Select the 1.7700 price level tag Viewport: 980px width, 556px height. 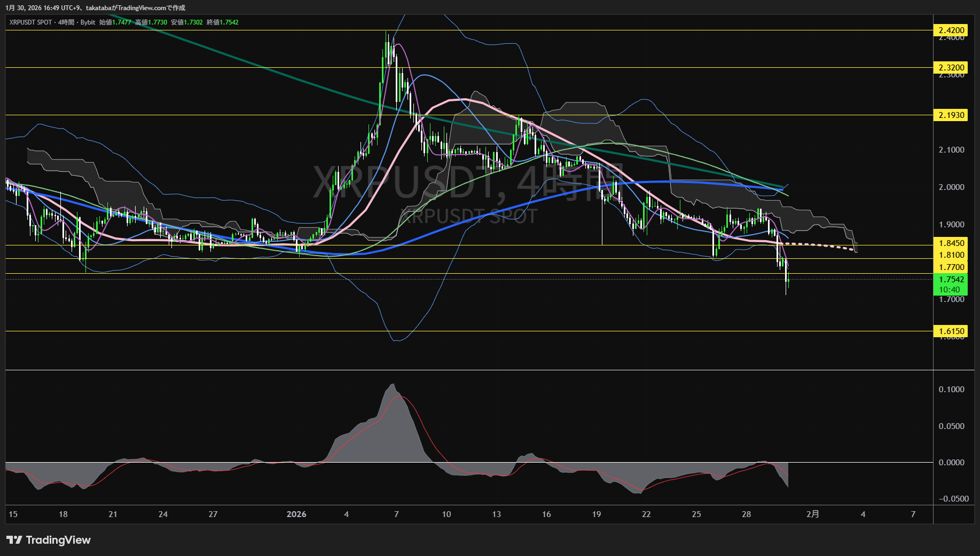pos(951,267)
